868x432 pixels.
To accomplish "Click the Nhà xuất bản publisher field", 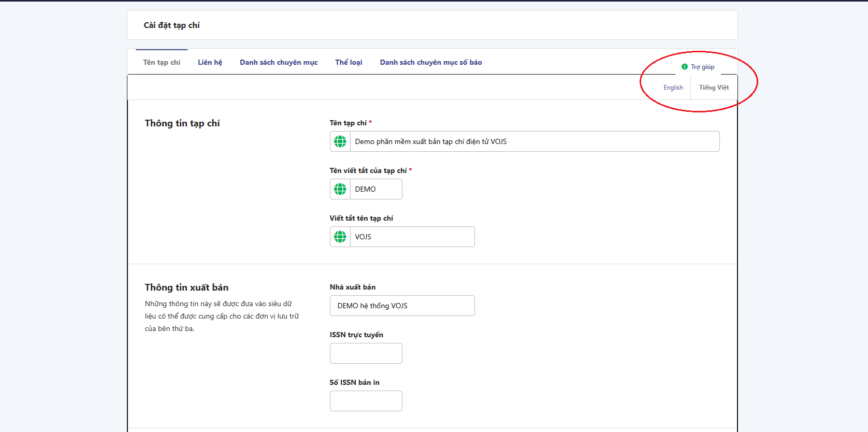I will pos(402,306).
